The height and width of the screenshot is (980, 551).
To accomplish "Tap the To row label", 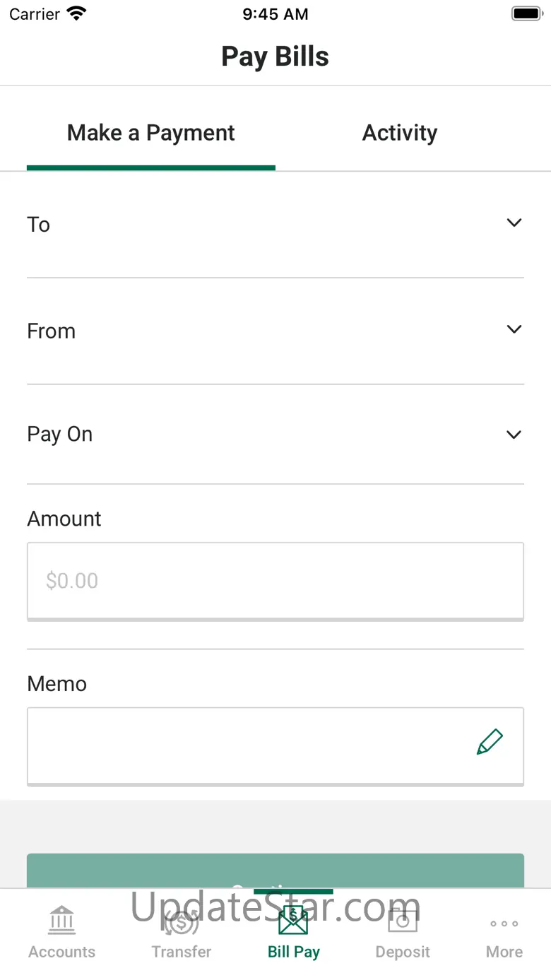I will click(x=38, y=225).
